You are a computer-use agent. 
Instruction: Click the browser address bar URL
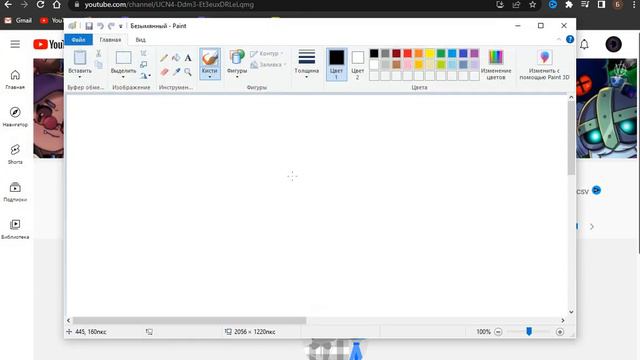click(169, 5)
